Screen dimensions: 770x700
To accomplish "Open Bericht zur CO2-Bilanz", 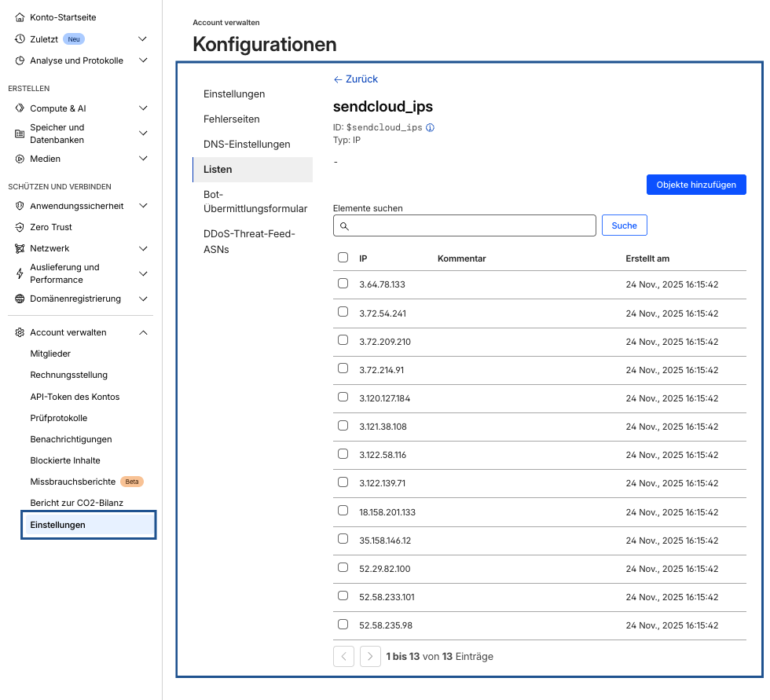I will [x=77, y=503].
